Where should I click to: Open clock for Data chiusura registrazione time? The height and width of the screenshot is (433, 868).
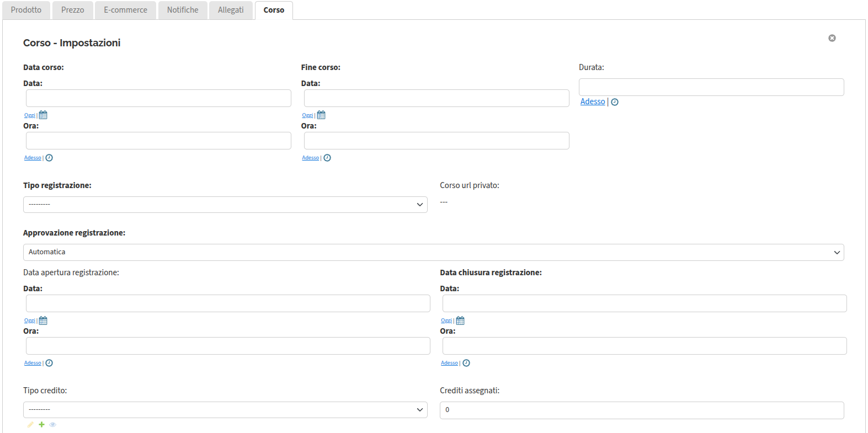click(466, 363)
